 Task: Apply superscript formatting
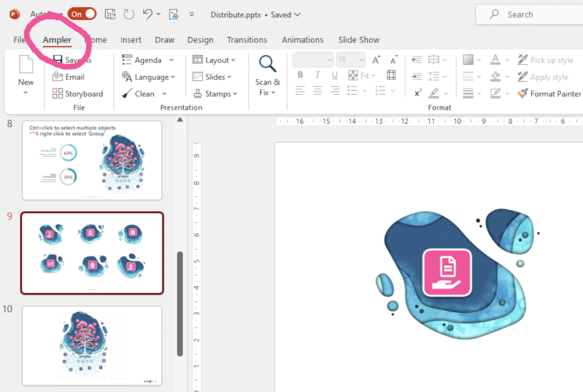[417, 93]
